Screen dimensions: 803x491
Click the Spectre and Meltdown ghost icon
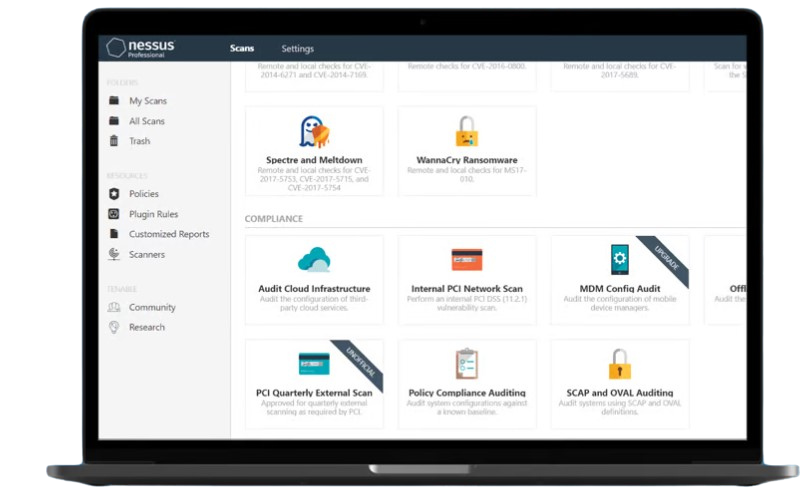(314, 132)
